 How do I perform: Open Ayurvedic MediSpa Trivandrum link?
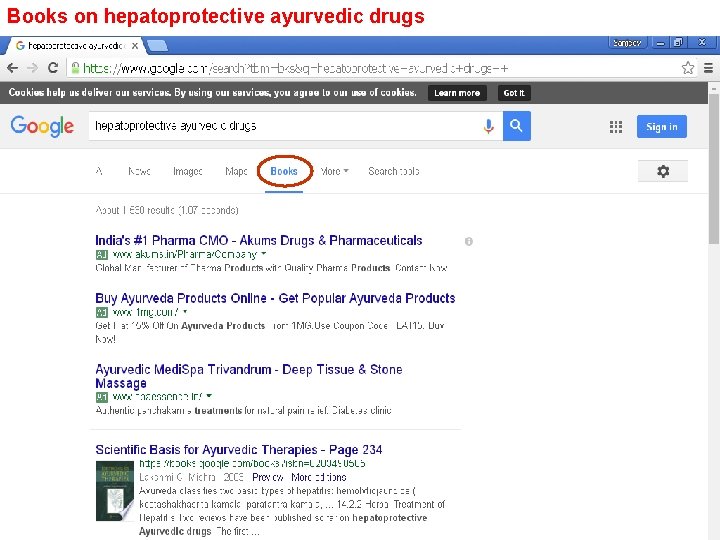coord(248,376)
